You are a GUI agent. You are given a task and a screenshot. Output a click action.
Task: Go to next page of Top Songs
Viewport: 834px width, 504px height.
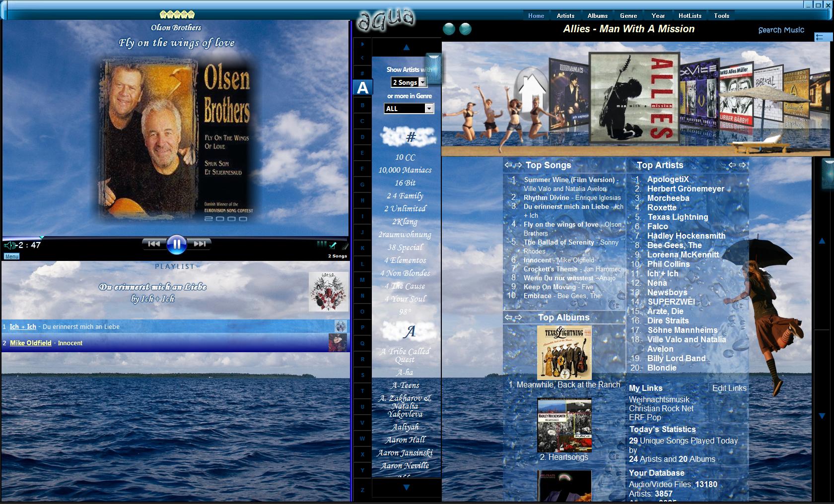click(x=518, y=165)
